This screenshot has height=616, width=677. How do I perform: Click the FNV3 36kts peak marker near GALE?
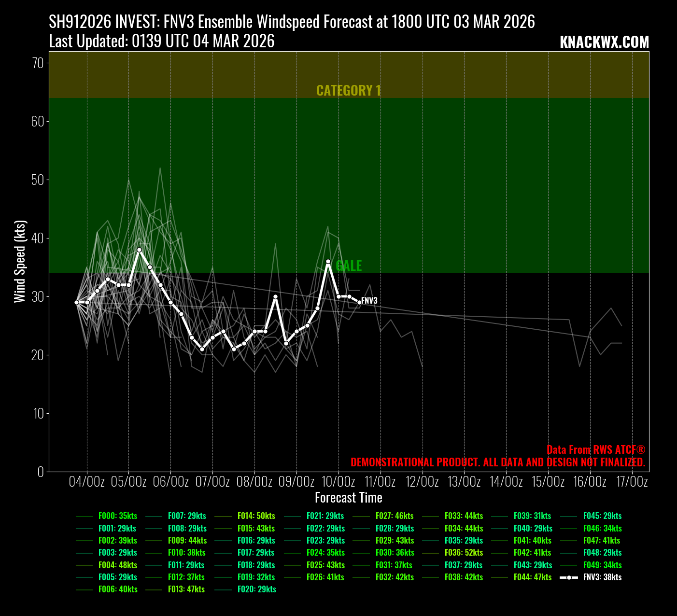(328, 261)
